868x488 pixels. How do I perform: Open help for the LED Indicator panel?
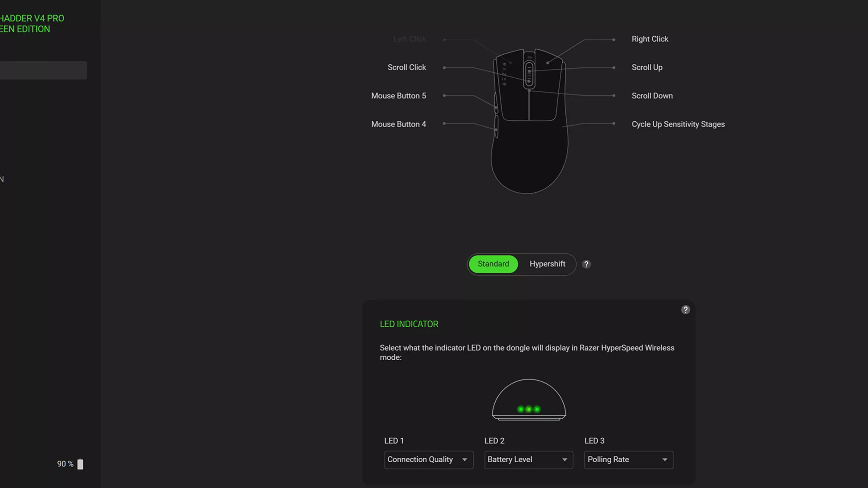[685, 310]
